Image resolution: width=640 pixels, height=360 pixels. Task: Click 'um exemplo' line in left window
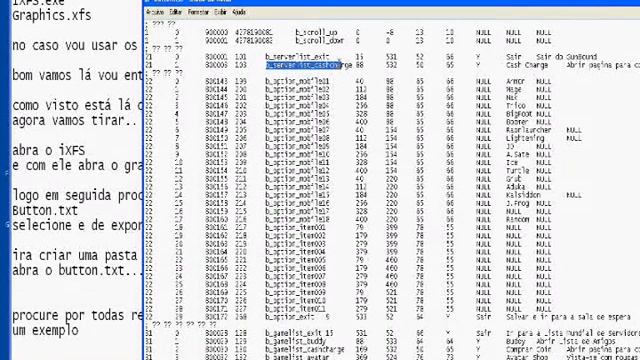pos(45,330)
